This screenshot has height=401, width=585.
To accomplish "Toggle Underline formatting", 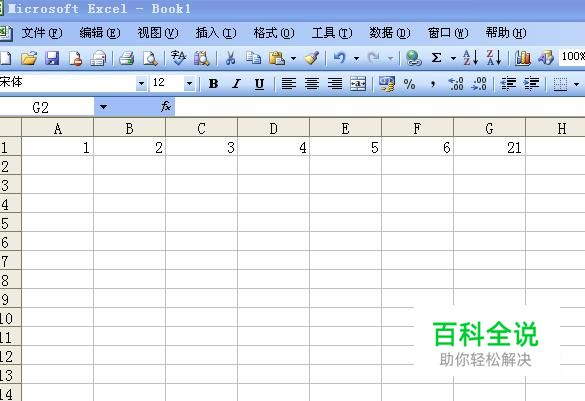I will click(259, 84).
